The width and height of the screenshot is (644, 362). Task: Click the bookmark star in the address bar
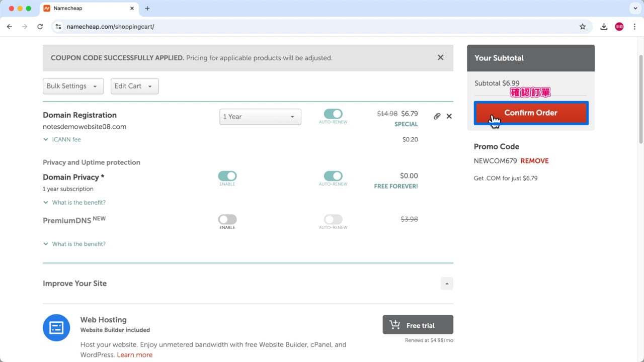[582, 26]
